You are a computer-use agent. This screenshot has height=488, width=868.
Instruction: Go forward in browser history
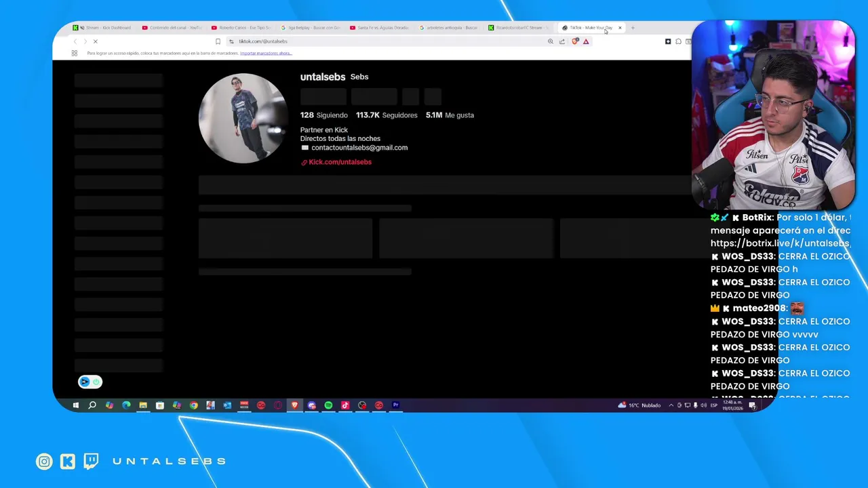pos(84,41)
